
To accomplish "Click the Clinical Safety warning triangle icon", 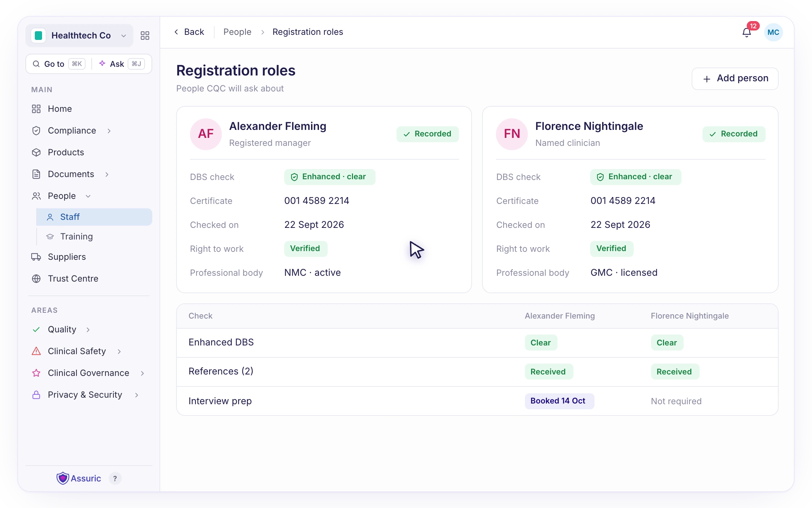I will [36, 351].
